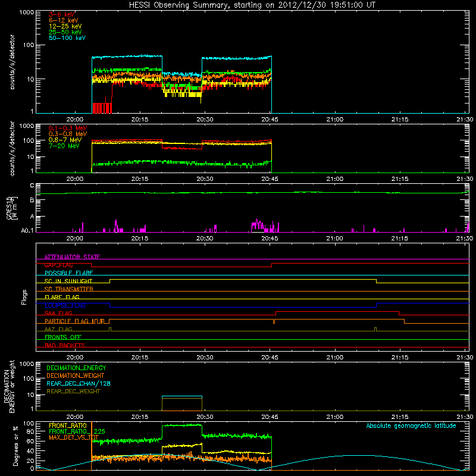
Task: Select the 6-12 keV legend label
Action: coord(64,20)
